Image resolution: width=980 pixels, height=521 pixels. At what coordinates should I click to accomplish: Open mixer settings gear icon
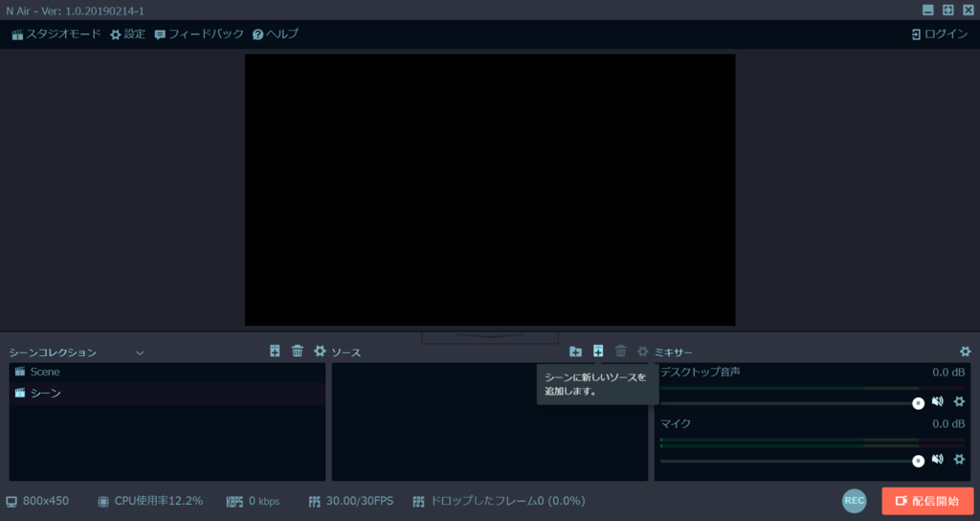[x=965, y=351]
